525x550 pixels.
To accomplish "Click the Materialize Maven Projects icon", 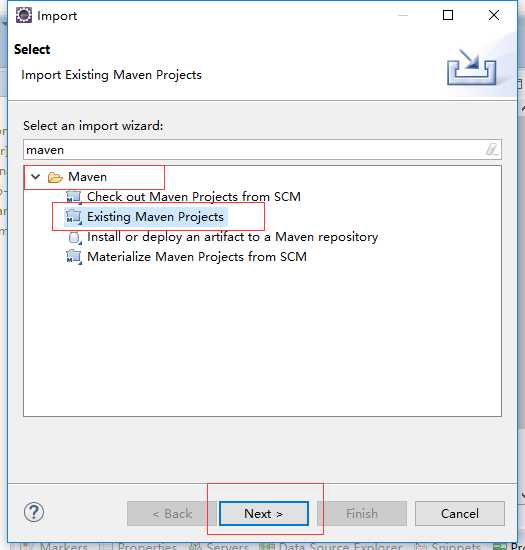I will 74,257.
